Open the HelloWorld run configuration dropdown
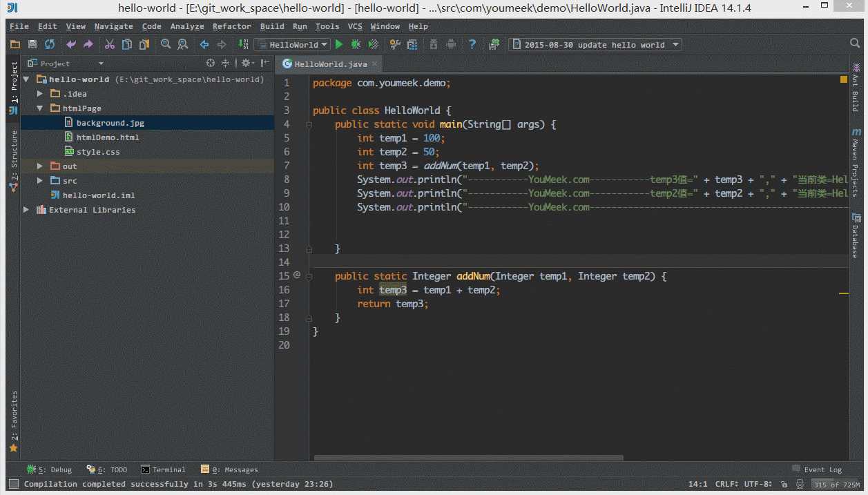This screenshot has height=495, width=868. coord(292,45)
